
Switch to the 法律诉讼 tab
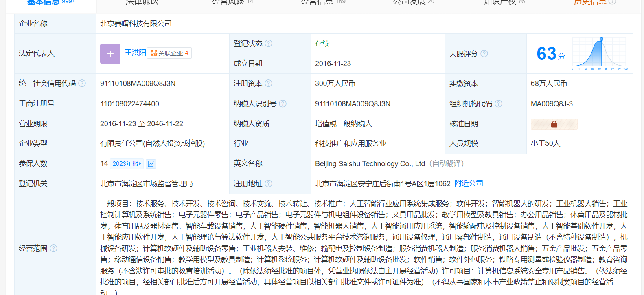coord(142,2)
